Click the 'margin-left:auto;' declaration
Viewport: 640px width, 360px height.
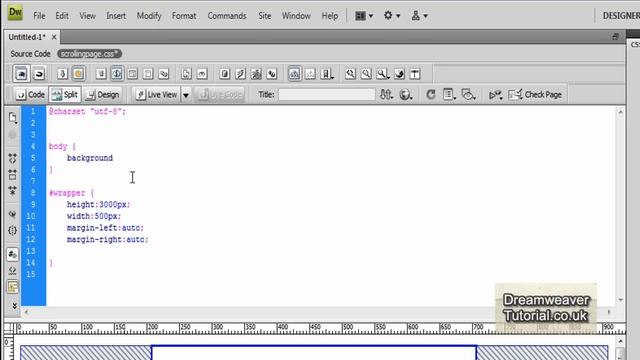tap(105, 228)
